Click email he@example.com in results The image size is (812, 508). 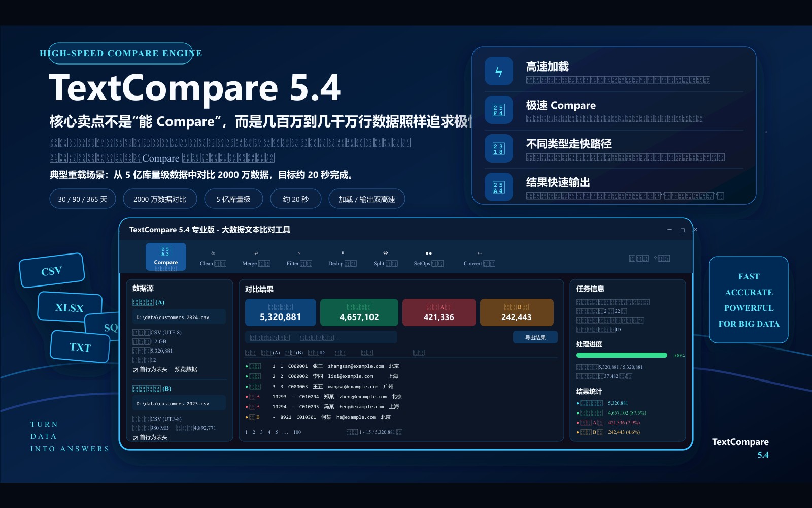[356, 417]
